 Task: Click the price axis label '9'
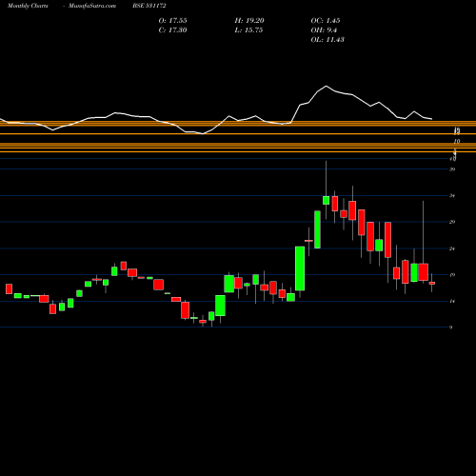click(451, 327)
